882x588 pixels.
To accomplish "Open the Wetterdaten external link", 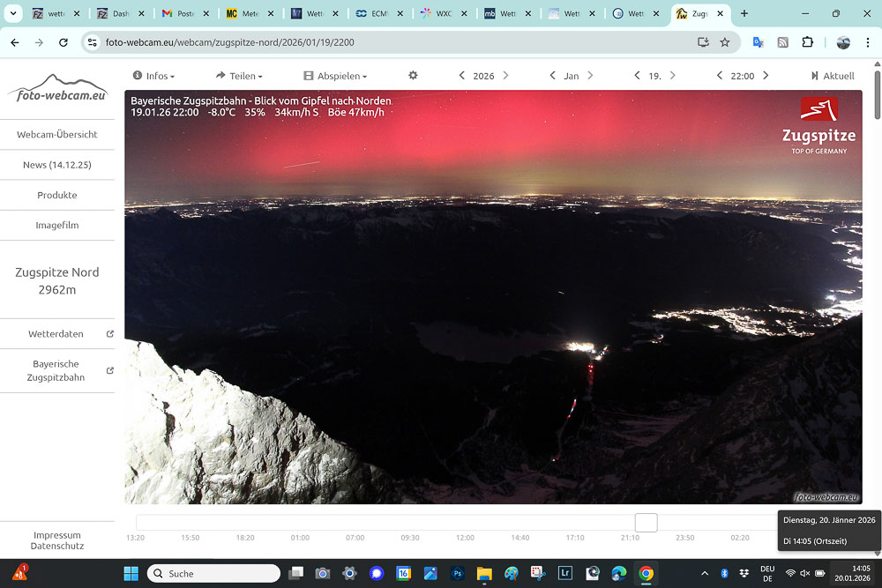I will (x=57, y=334).
